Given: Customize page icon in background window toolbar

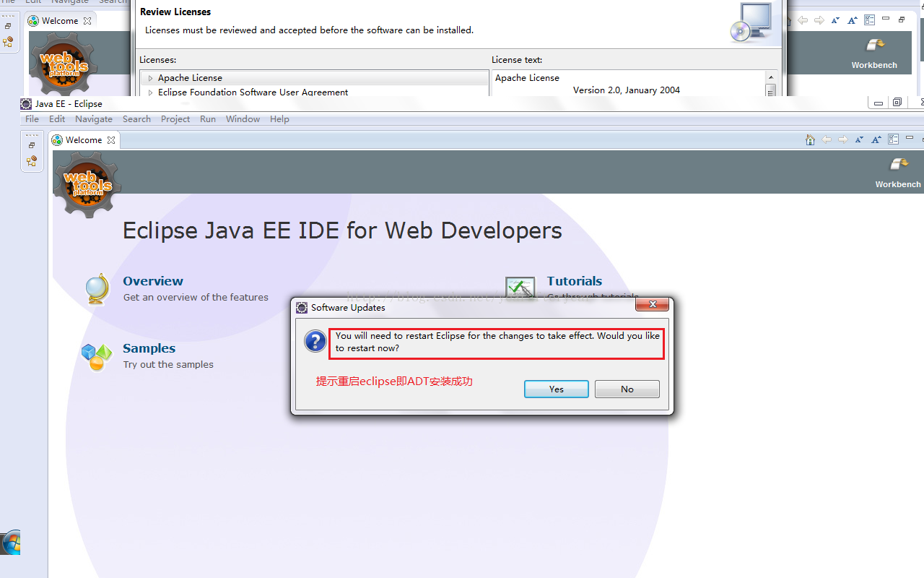Looking at the screenshot, I should coord(869,20).
